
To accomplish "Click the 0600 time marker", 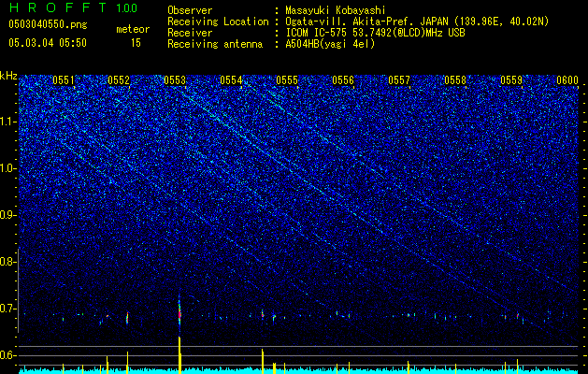I will click(x=567, y=80).
